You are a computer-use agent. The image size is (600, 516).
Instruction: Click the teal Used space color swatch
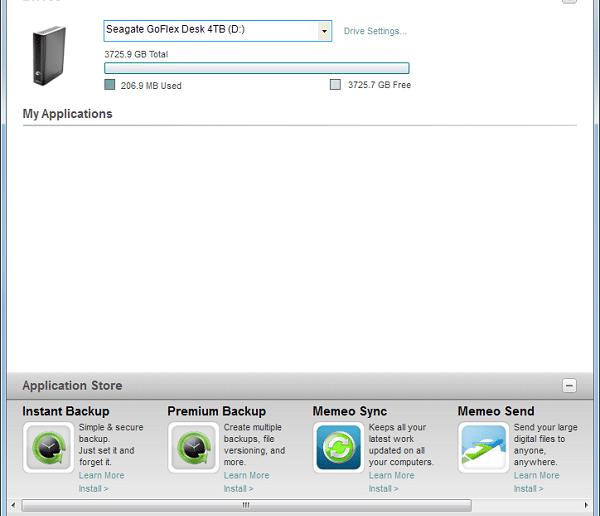(110, 85)
